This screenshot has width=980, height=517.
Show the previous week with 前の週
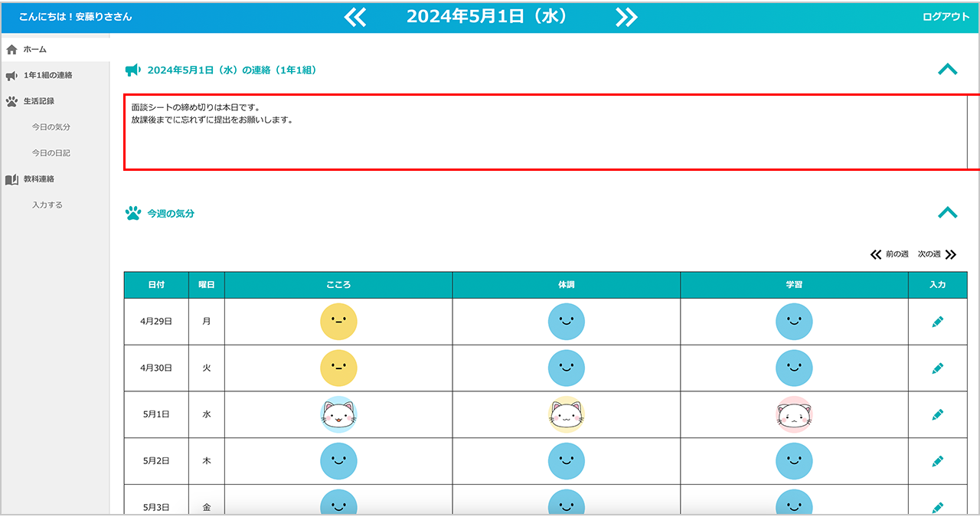890,254
